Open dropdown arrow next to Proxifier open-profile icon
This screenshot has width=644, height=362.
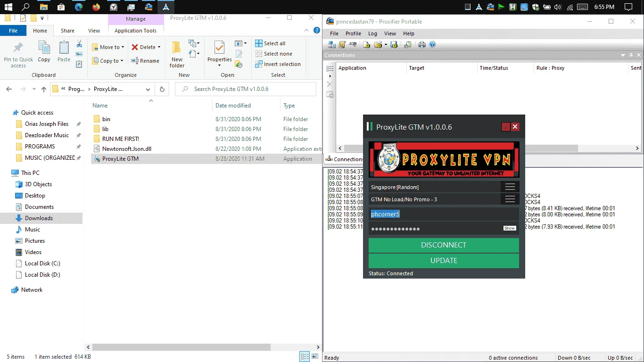pos(386,45)
